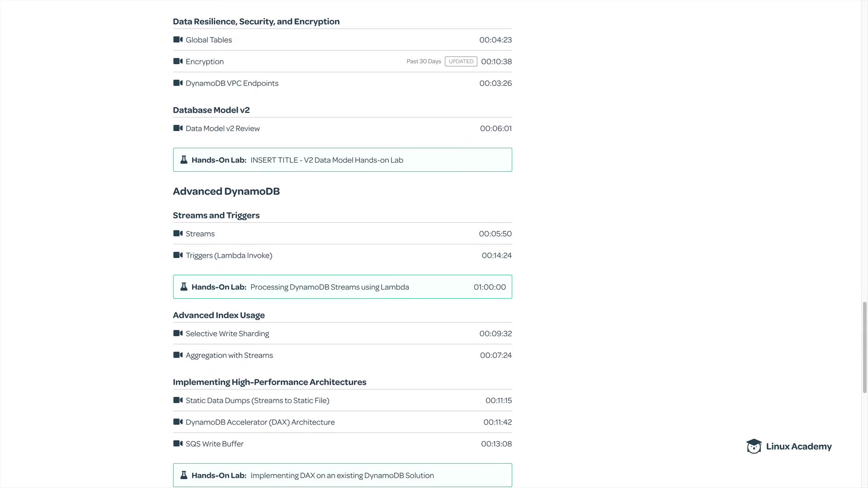Open Implementing DAX on existing DynamoDB Solution lab
The image size is (868, 488).
click(x=342, y=475)
